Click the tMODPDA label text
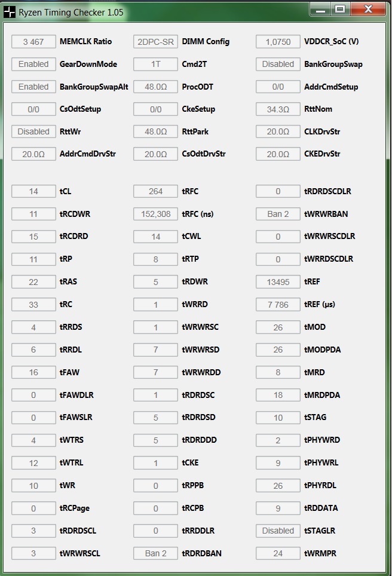Image resolution: width=392 pixels, height=576 pixels. click(323, 350)
